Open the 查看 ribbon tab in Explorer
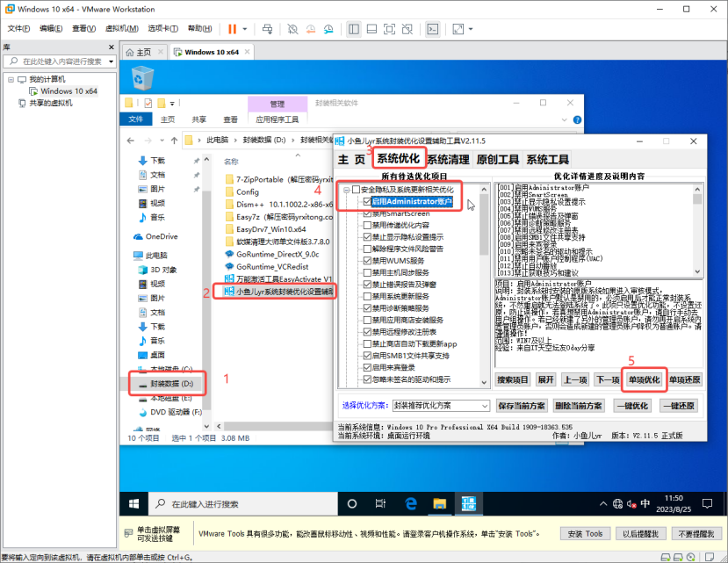The height and width of the screenshot is (563, 728). [230, 119]
